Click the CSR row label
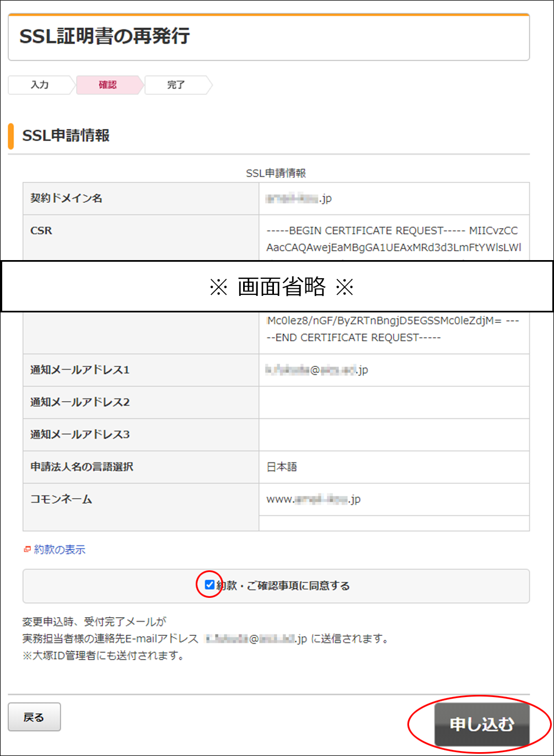 (41, 231)
